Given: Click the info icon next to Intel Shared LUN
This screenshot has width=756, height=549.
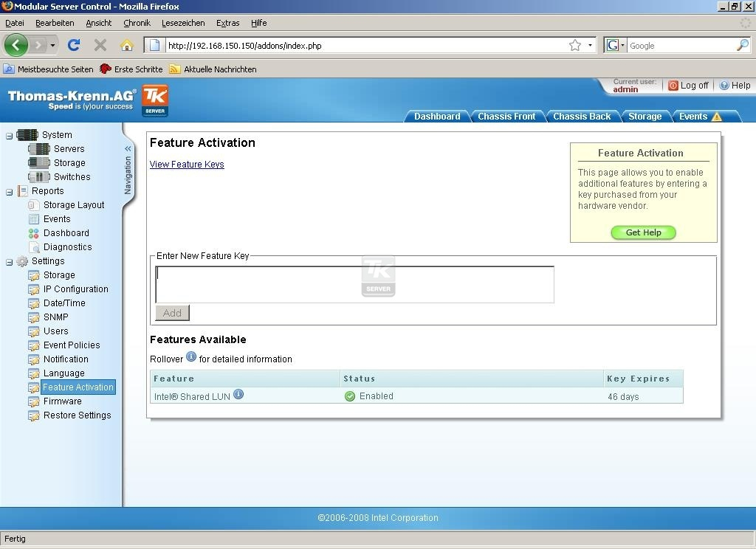Looking at the screenshot, I should [238, 395].
